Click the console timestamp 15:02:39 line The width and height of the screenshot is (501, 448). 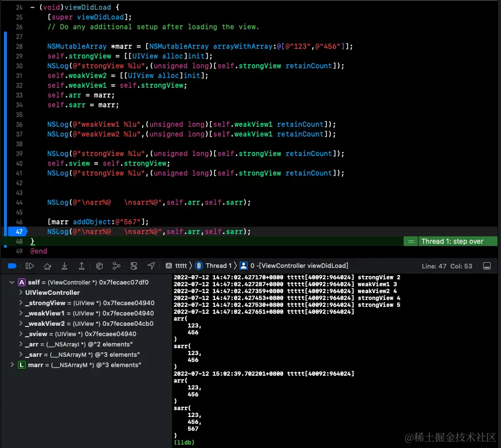[264, 373]
